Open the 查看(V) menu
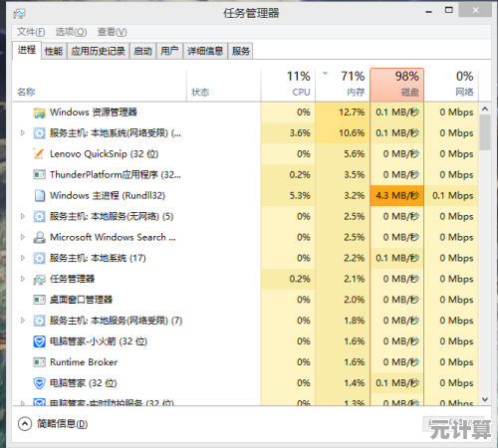The width and height of the screenshot is (498, 448). coord(112,32)
